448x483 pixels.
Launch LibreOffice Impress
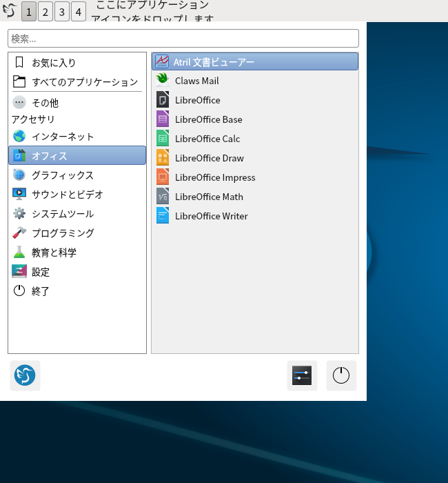click(255, 177)
